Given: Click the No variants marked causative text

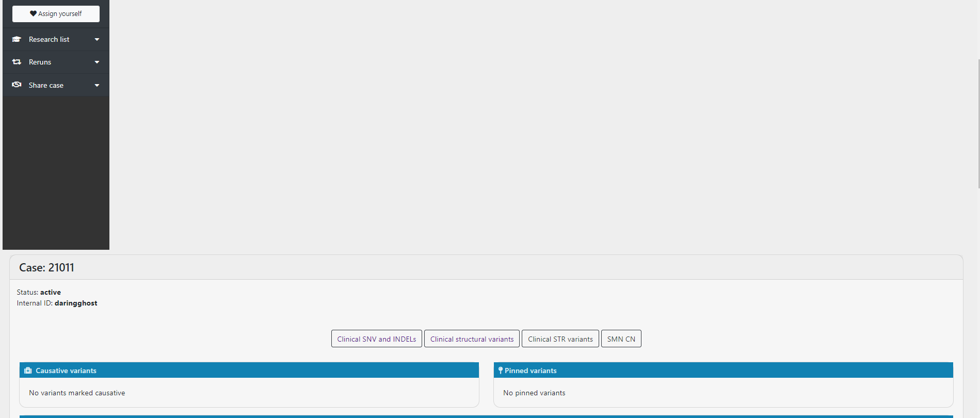Looking at the screenshot, I should (x=77, y=393).
